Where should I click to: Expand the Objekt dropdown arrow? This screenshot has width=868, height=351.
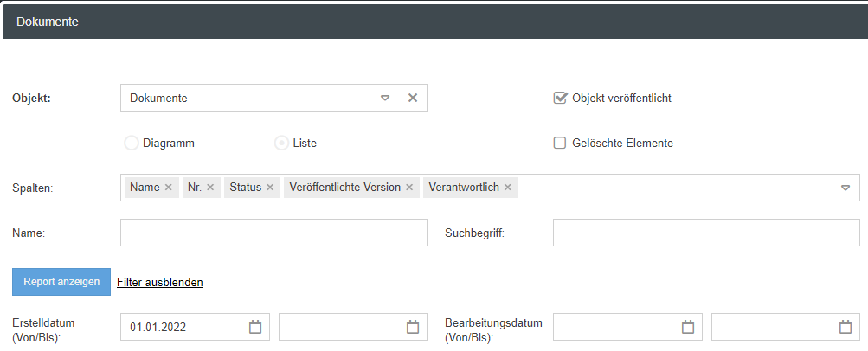(386, 98)
